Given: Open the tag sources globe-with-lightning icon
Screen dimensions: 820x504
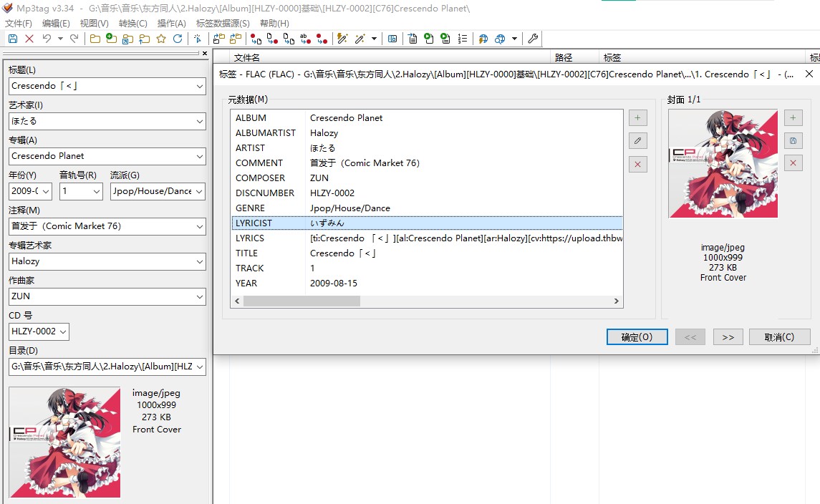Looking at the screenshot, I should (483, 39).
